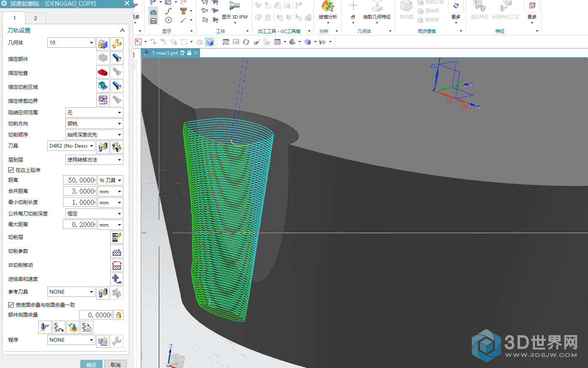This screenshot has width=588, height=368.
Task: Collapse the 刀轨设置 section
Action: [x=122, y=30]
